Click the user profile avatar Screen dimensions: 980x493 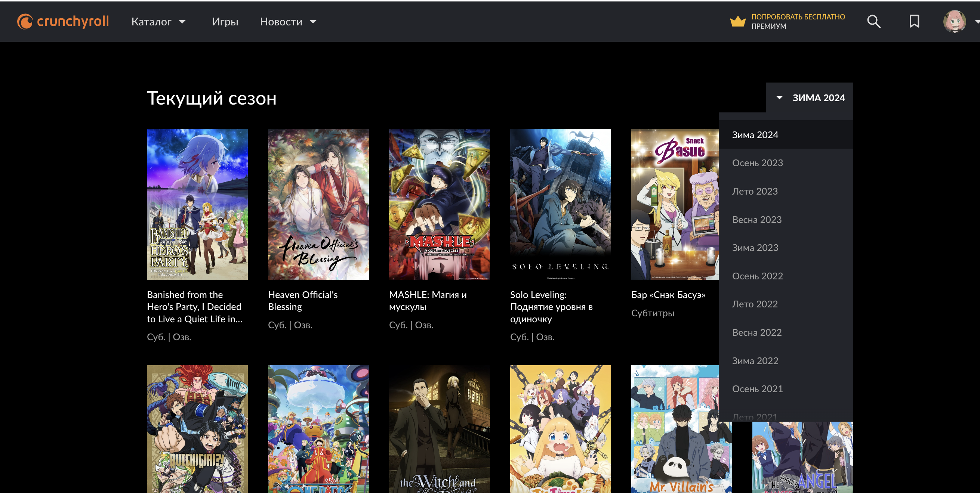point(954,22)
